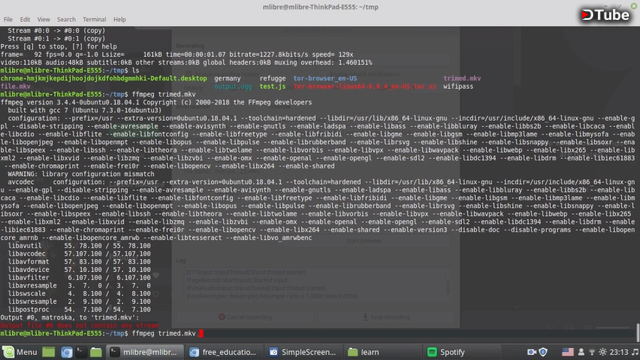Click 'file.mkv' in the ls output
Screen dimensions: 640x360
[x=16, y=87]
